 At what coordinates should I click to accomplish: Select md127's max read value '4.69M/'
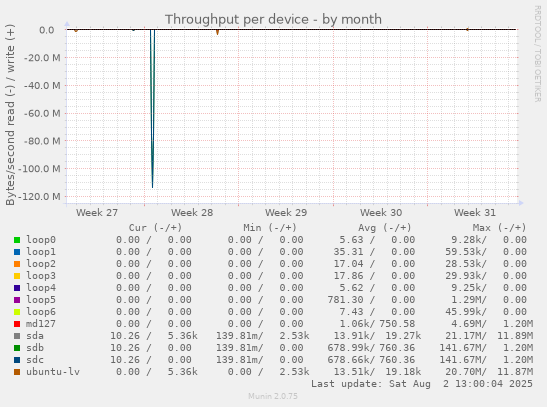coord(469,324)
